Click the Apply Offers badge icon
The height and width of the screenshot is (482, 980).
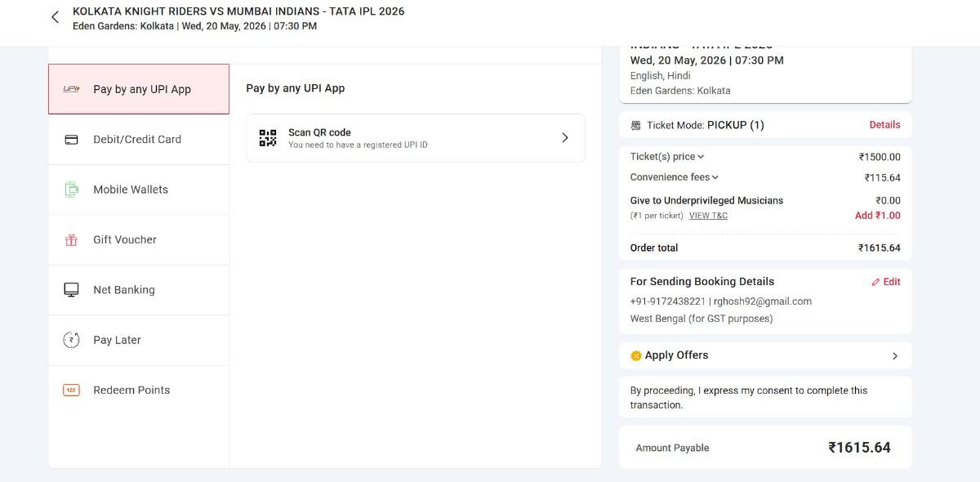coord(636,356)
